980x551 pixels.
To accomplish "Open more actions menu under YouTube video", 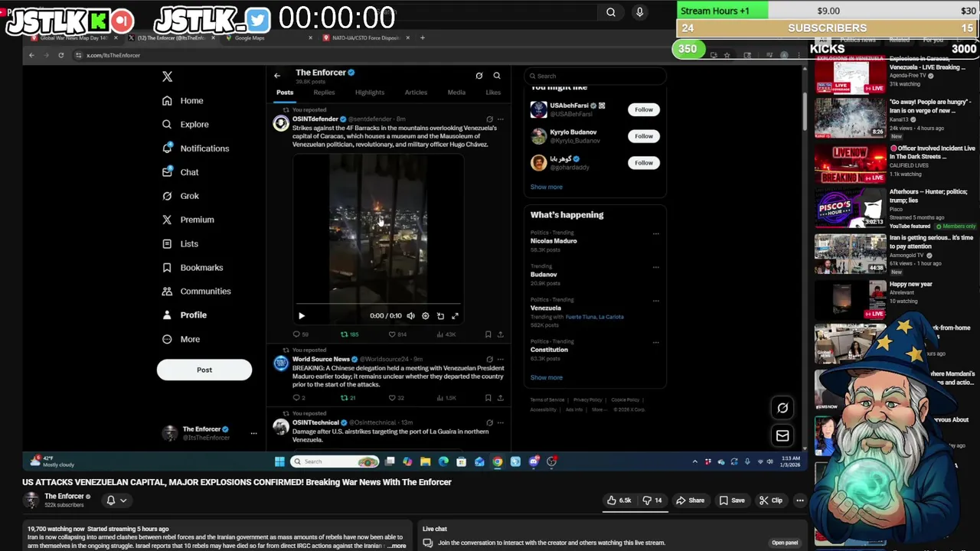I will tap(800, 500).
